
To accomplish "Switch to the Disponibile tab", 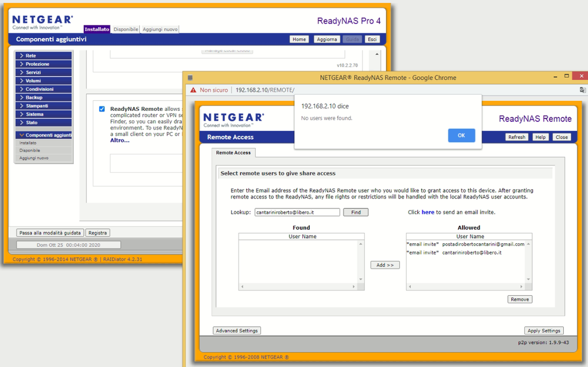I will 126,29.
